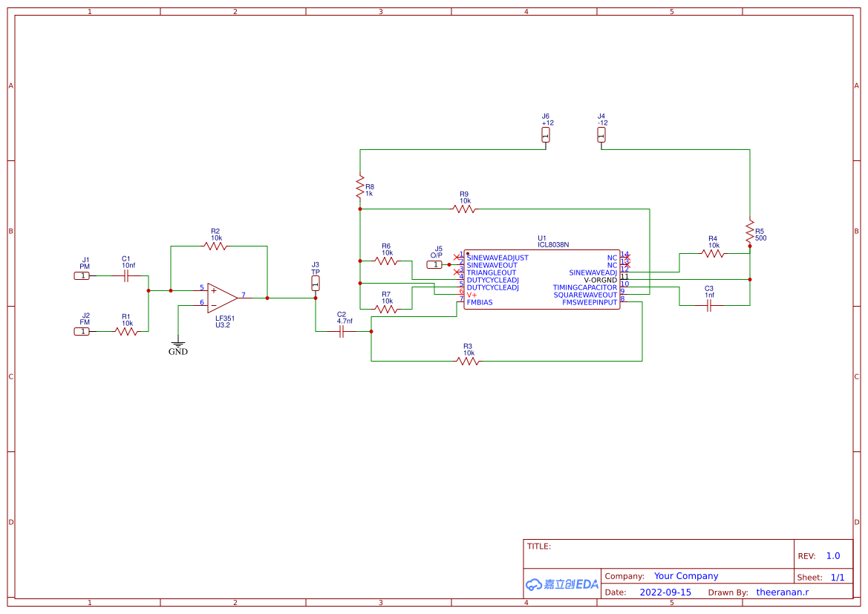
Task: Click the O/P output connector J5
Action: pos(436,264)
